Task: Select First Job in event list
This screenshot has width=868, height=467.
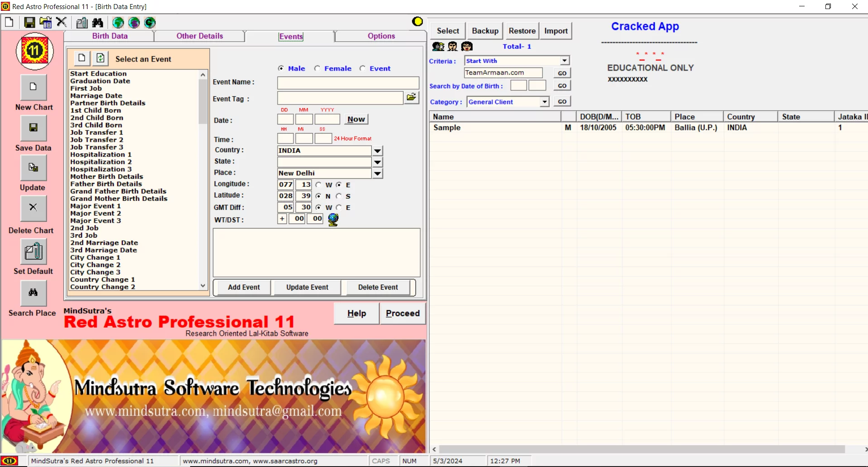Action: click(86, 88)
